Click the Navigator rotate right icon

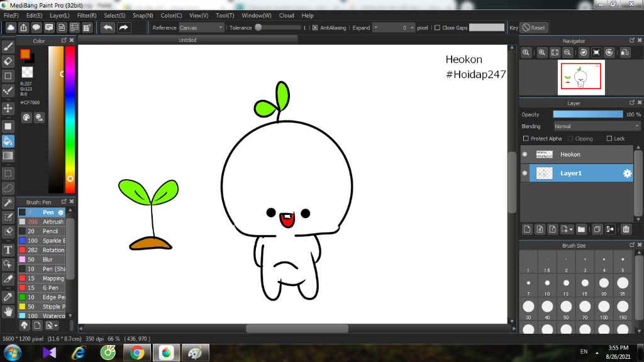(609, 53)
